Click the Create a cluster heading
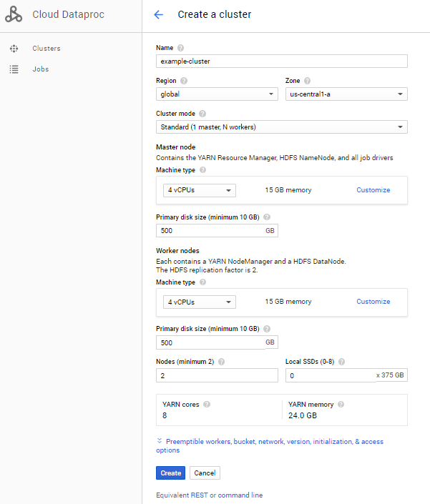 click(215, 14)
